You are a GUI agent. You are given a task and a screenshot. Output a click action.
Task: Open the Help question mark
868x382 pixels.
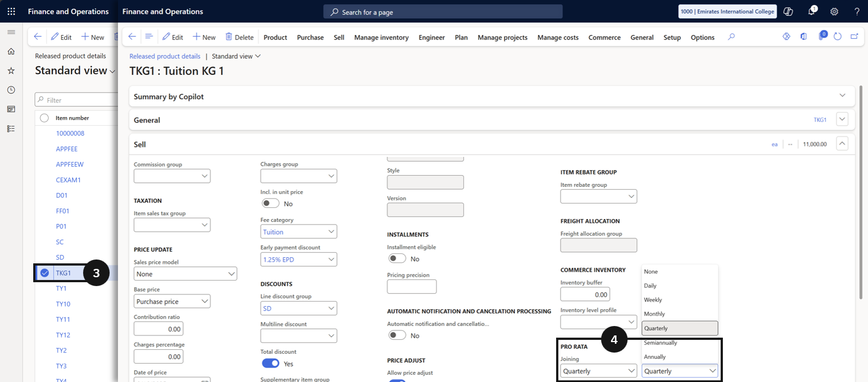click(x=857, y=11)
